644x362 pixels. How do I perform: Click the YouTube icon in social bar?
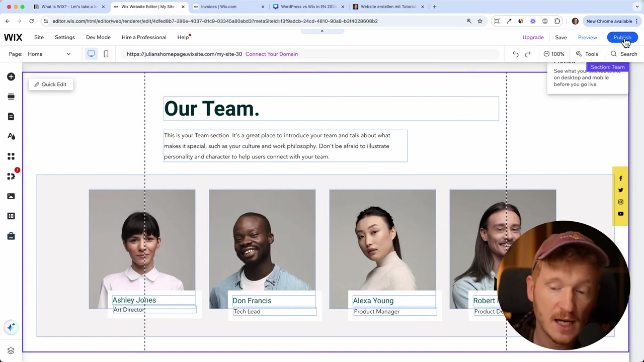click(x=620, y=214)
